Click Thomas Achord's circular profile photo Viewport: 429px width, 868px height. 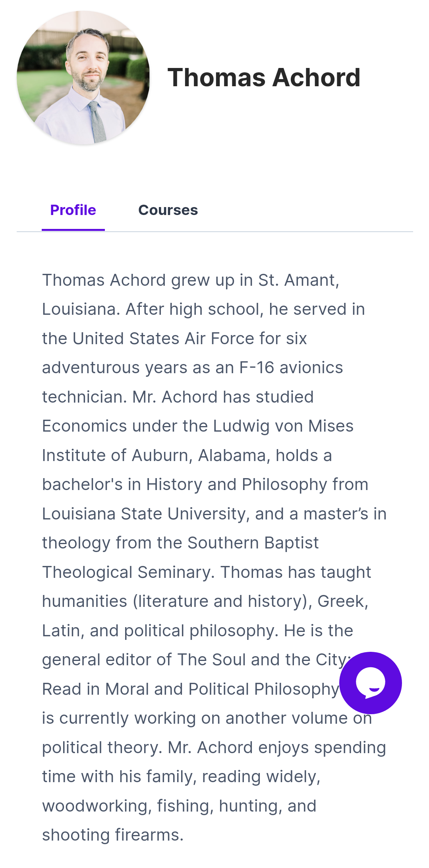(x=83, y=78)
